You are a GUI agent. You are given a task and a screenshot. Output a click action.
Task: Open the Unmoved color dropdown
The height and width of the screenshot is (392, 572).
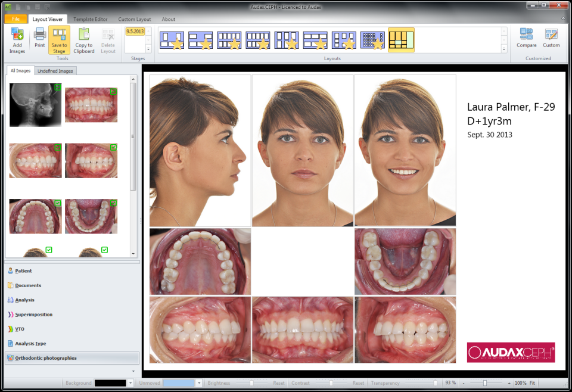pos(198,383)
